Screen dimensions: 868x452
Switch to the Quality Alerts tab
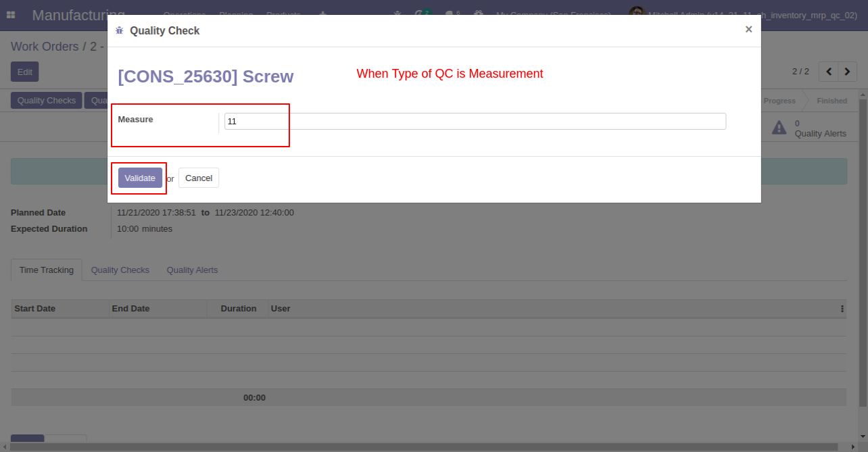click(192, 270)
